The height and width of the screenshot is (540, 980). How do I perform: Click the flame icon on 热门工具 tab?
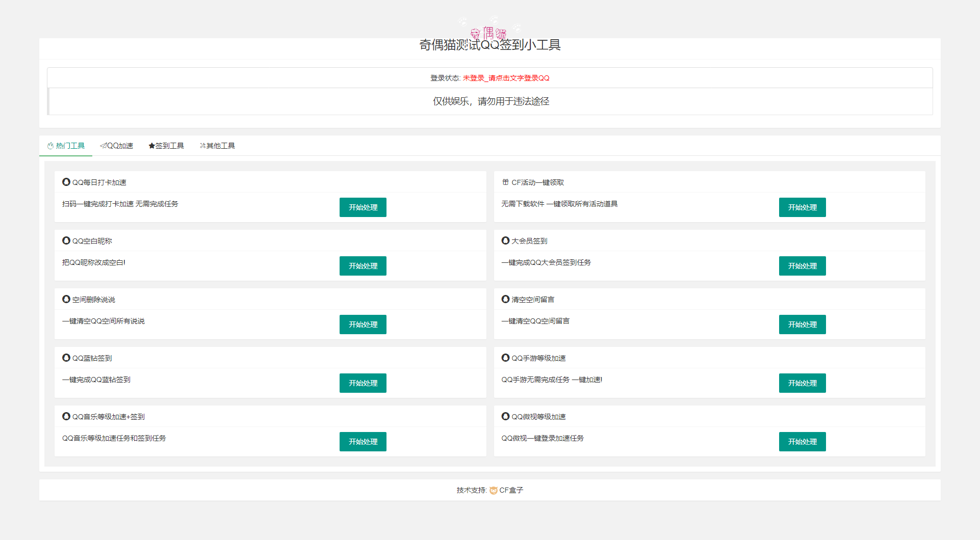coord(50,146)
